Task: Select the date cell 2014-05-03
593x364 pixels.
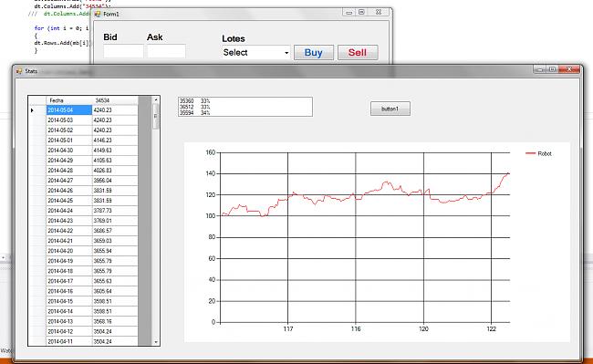Action: coord(68,120)
